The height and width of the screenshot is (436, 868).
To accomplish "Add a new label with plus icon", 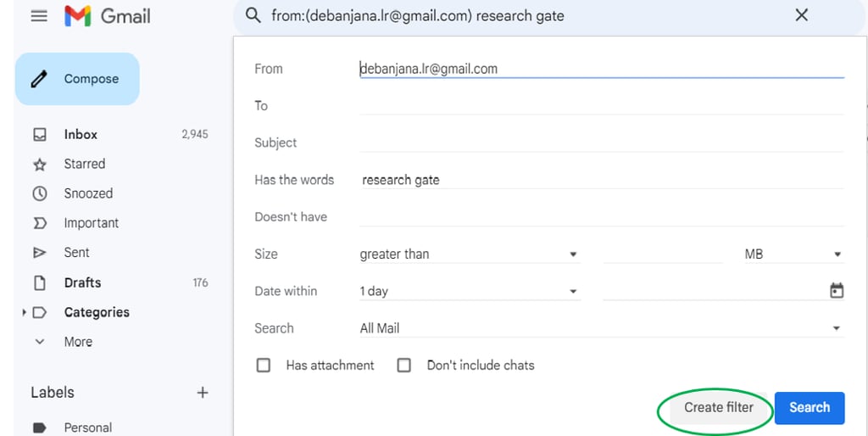I will click(x=203, y=393).
